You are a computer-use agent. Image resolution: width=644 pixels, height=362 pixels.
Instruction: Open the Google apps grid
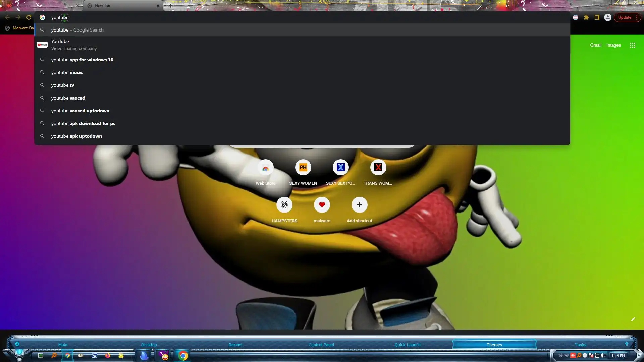coord(633,45)
